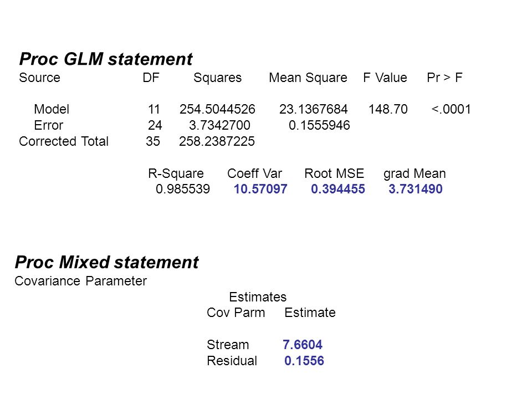This screenshot has height=399, width=532.
Task: Click the Residual estimate 0.1556
Action: click(x=304, y=361)
